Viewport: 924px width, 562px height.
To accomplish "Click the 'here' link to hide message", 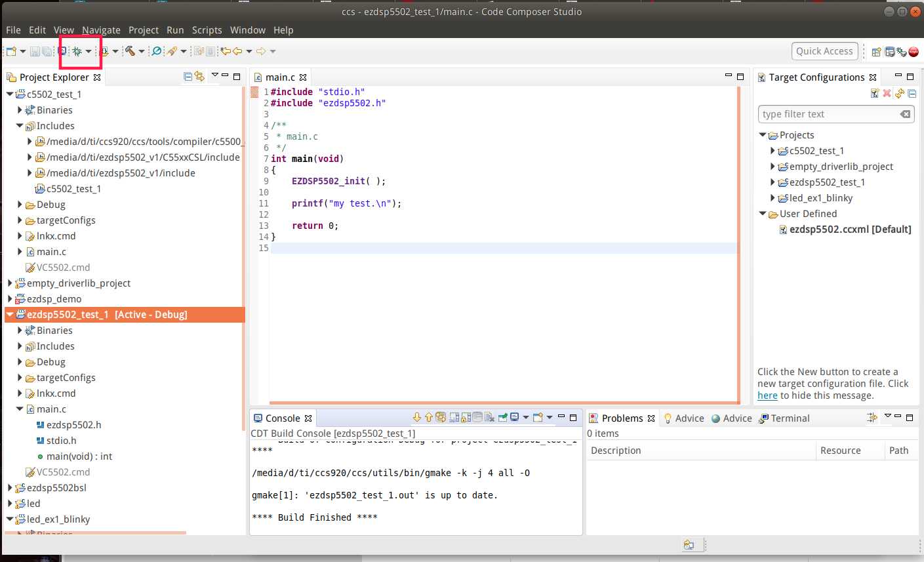I will coord(767,395).
